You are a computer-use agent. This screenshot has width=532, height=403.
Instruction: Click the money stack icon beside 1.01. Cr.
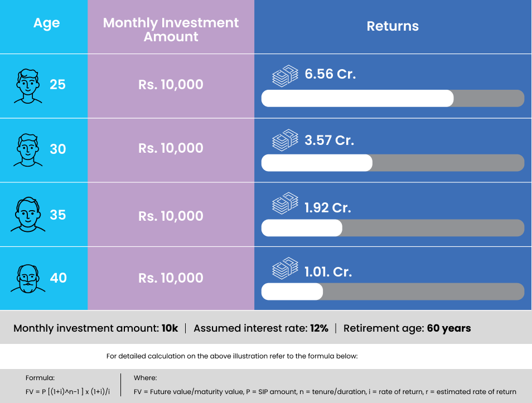pos(285,268)
